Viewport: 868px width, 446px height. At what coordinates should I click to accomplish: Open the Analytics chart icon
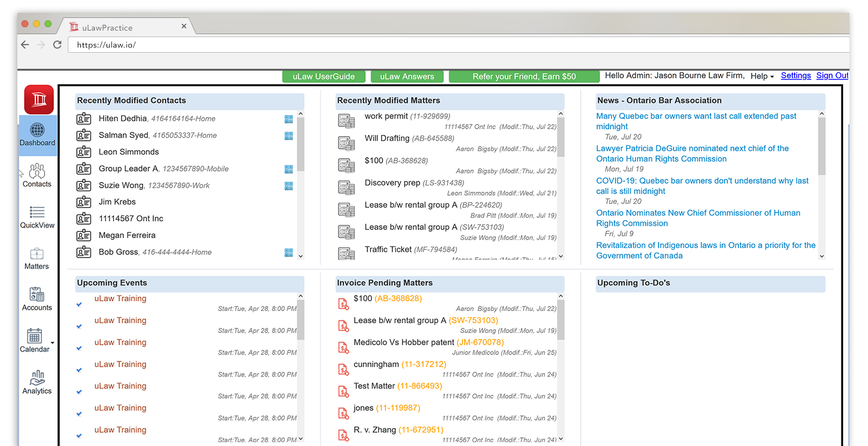click(37, 378)
